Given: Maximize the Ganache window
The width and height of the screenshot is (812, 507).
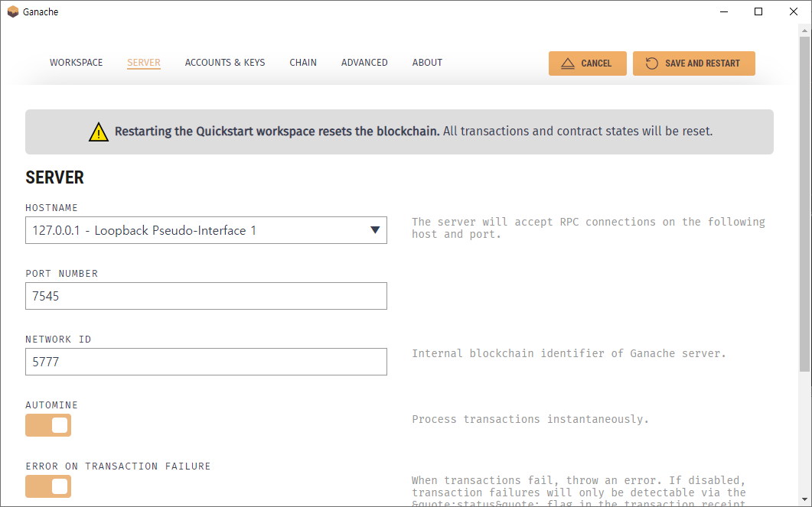Looking at the screenshot, I should click(x=758, y=11).
